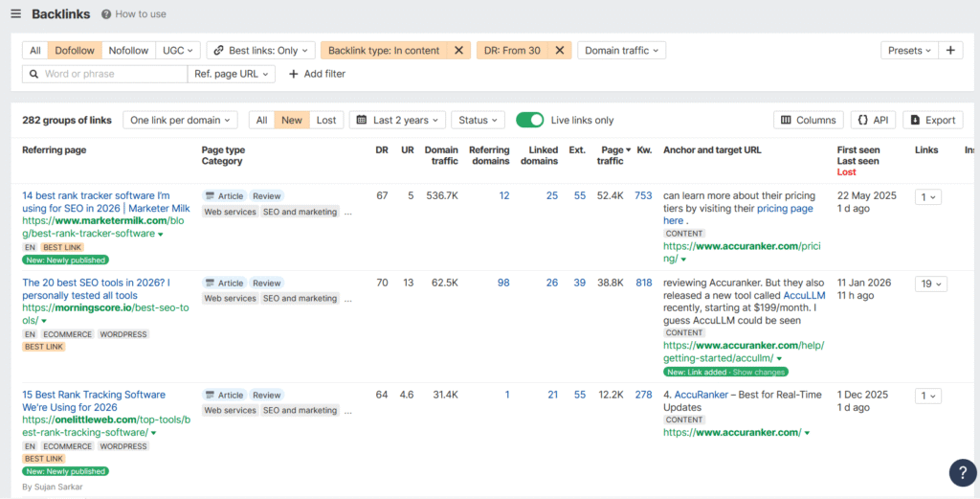Toggle the Live links only switch
Screen dimensions: 980x499
pos(530,120)
